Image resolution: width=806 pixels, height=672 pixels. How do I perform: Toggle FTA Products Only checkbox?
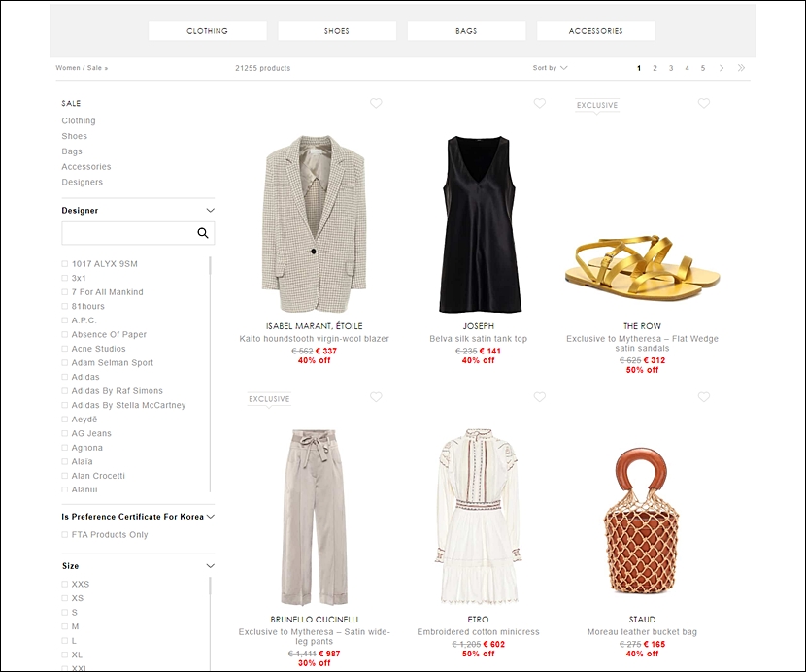65,535
